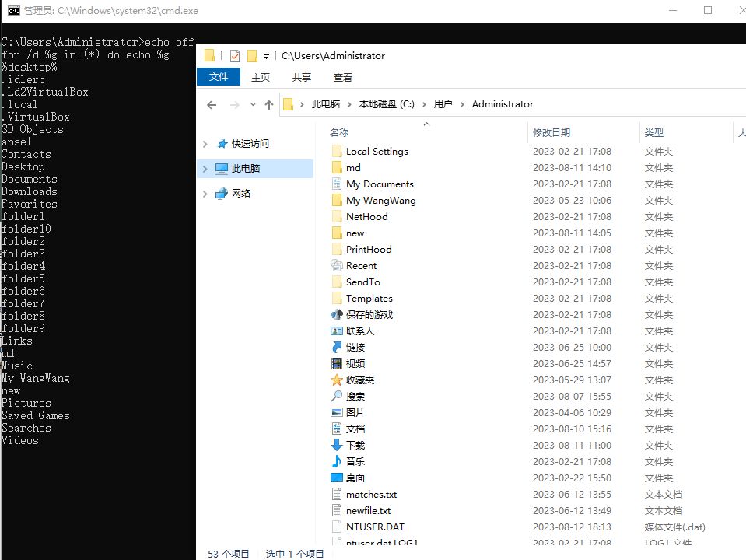Select My WangWang folder icon
Viewport: 746px width, 560px height.
(x=336, y=201)
